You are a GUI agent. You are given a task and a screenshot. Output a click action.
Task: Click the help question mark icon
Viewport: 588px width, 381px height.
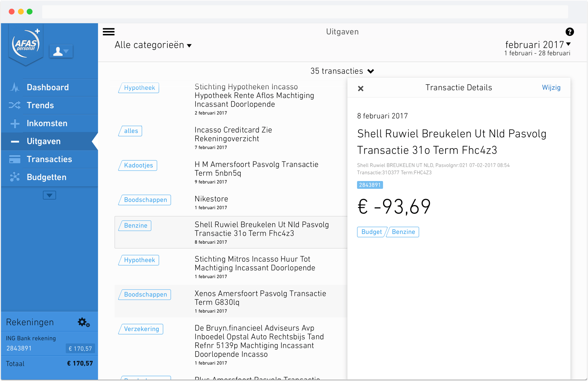570,32
